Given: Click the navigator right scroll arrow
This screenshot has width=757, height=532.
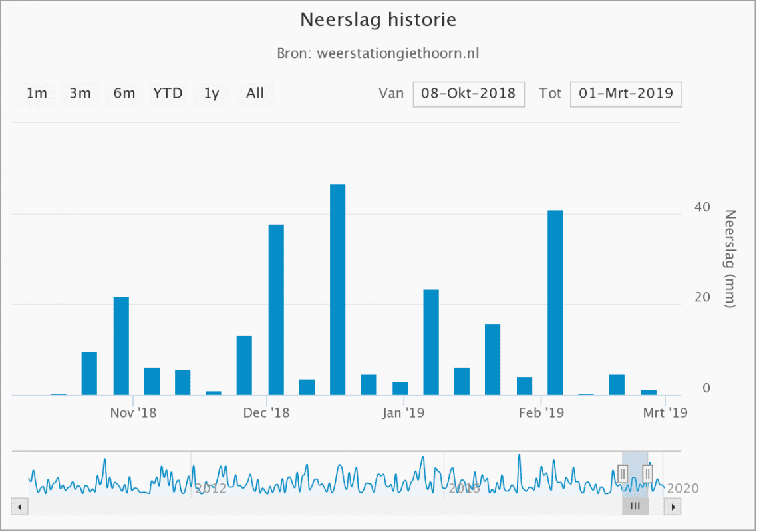Looking at the screenshot, I should click(x=673, y=507).
